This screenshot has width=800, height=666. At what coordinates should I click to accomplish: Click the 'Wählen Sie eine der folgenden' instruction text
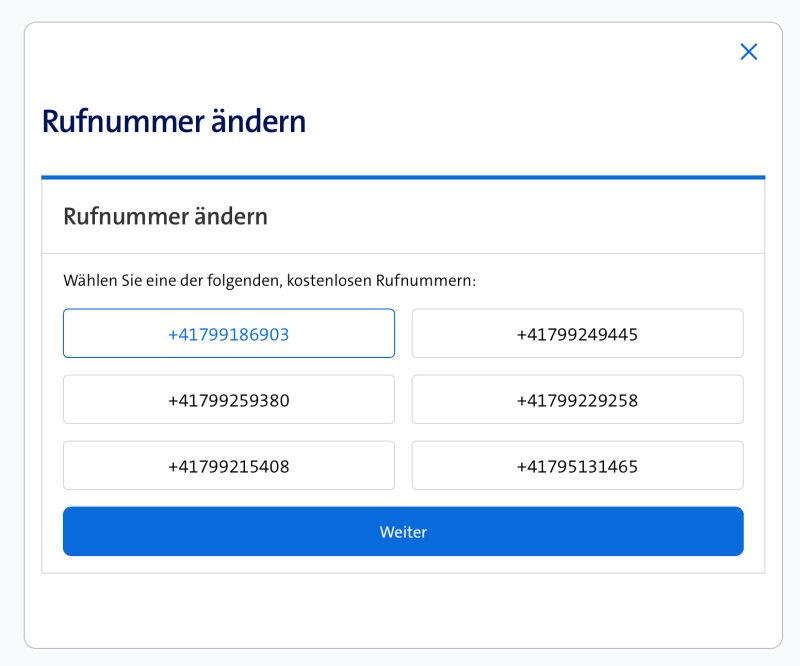(269, 280)
